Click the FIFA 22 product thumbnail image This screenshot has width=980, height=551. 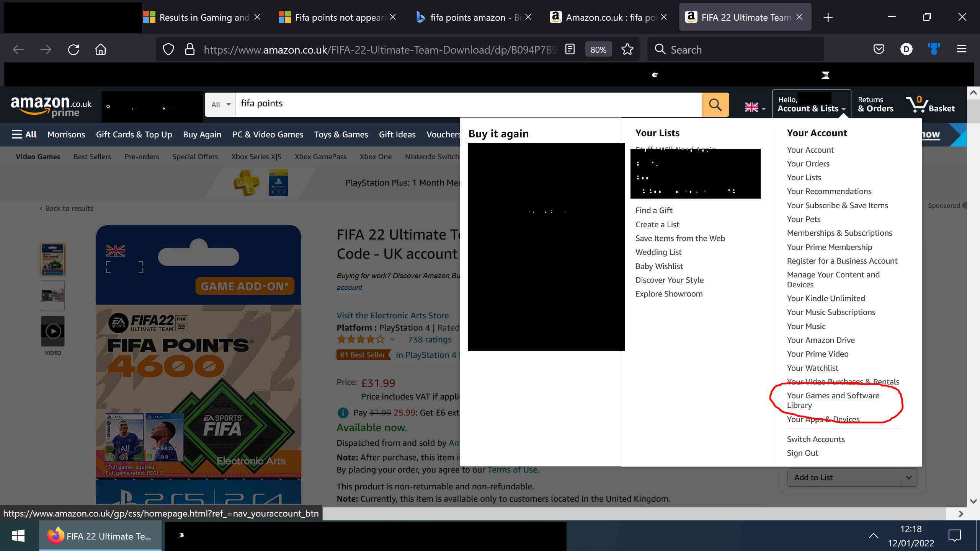pyautogui.click(x=52, y=259)
